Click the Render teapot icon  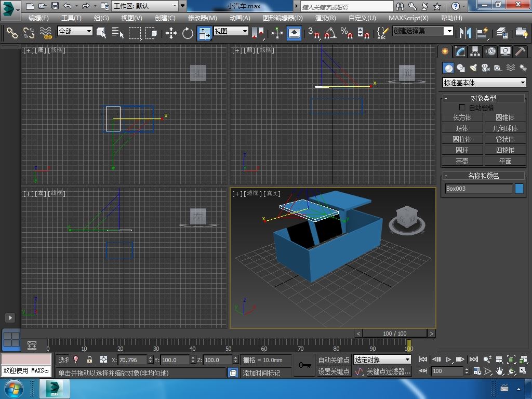521,33
